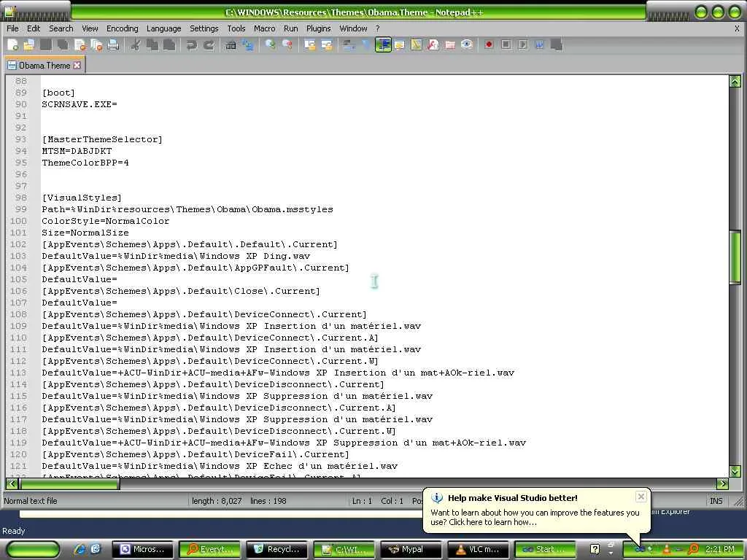Screen dimensions: 747x560
Task: Click the Save toolbar icon
Action: 46,44
